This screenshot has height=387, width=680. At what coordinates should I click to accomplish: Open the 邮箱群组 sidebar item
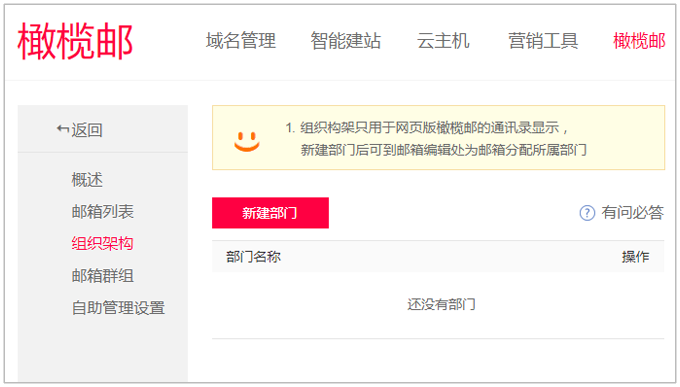103,275
